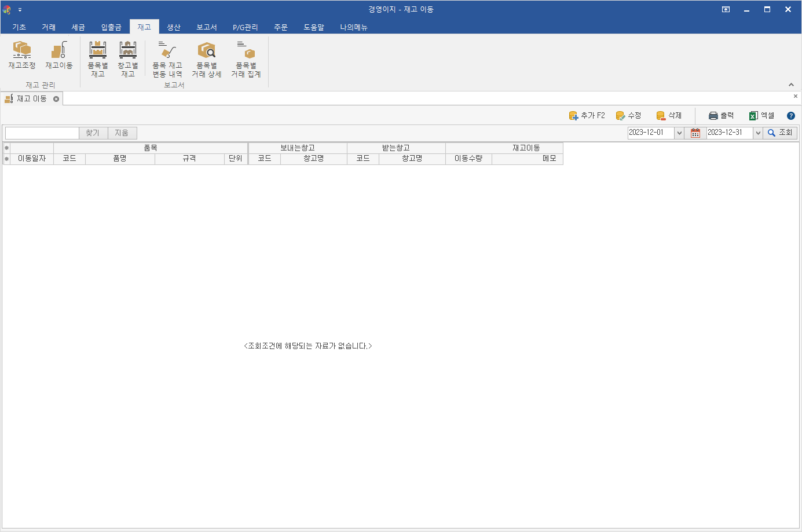This screenshot has height=532, width=802.
Task: Click the 출력 print button
Action: pyautogui.click(x=722, y=116)
